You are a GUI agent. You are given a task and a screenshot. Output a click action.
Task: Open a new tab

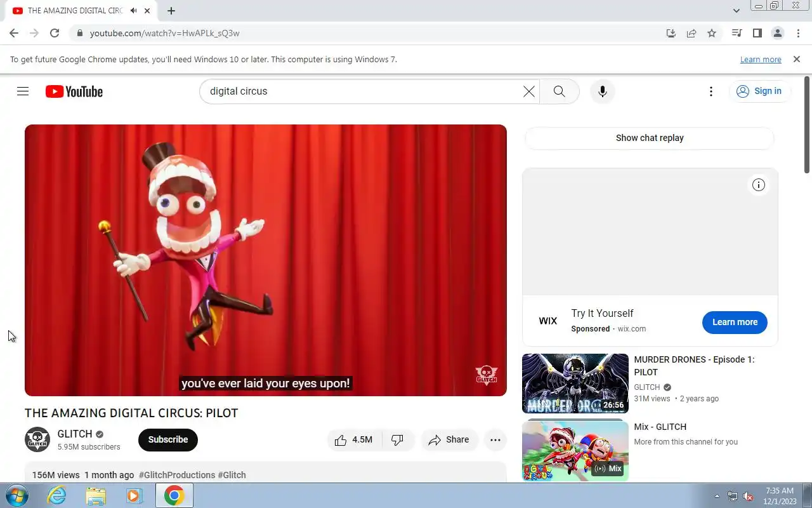click(171, 11)
